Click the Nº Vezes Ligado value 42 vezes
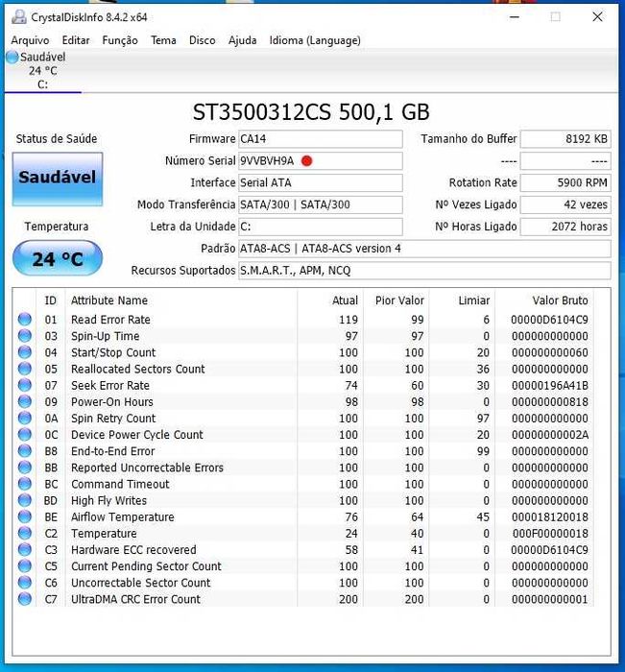The image size is (625, 672). pos(565,204)
